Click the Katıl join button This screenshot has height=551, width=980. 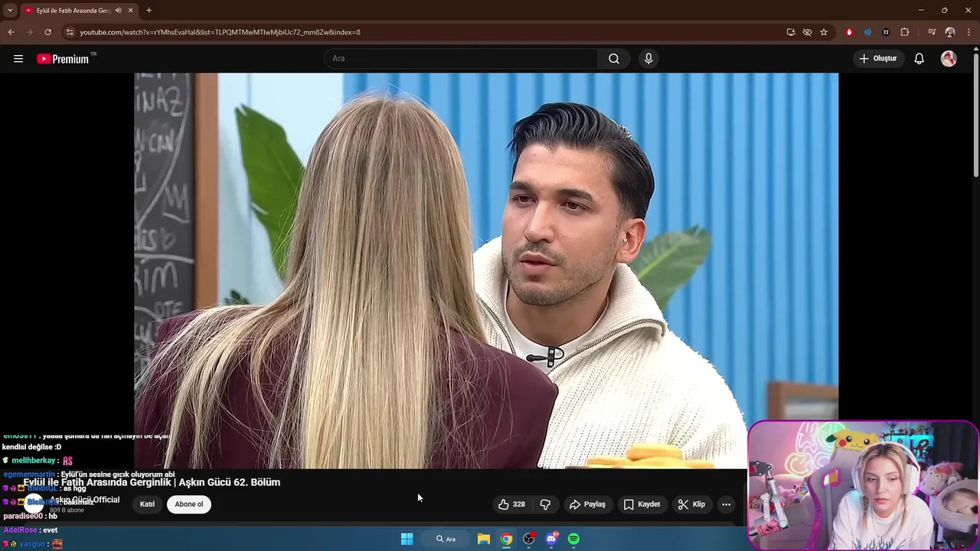tap(147, 504)
